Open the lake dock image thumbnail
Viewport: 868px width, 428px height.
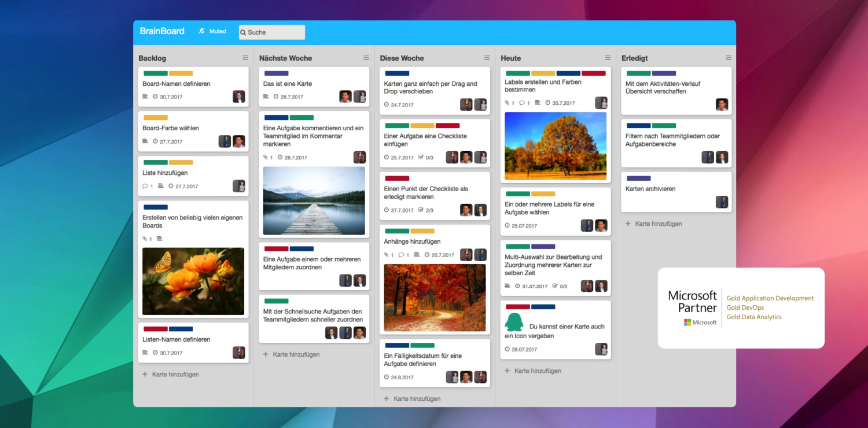click(314, 201)
